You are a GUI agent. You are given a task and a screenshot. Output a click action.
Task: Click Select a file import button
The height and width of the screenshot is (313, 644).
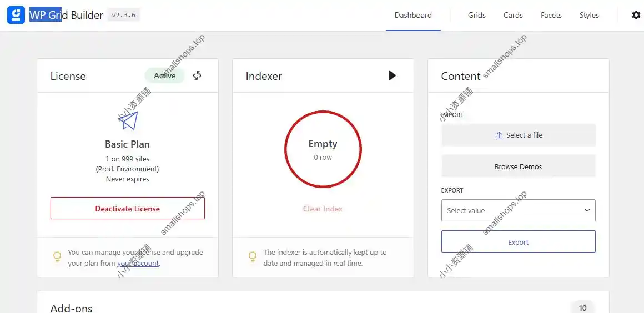click(x=519, y=135)
